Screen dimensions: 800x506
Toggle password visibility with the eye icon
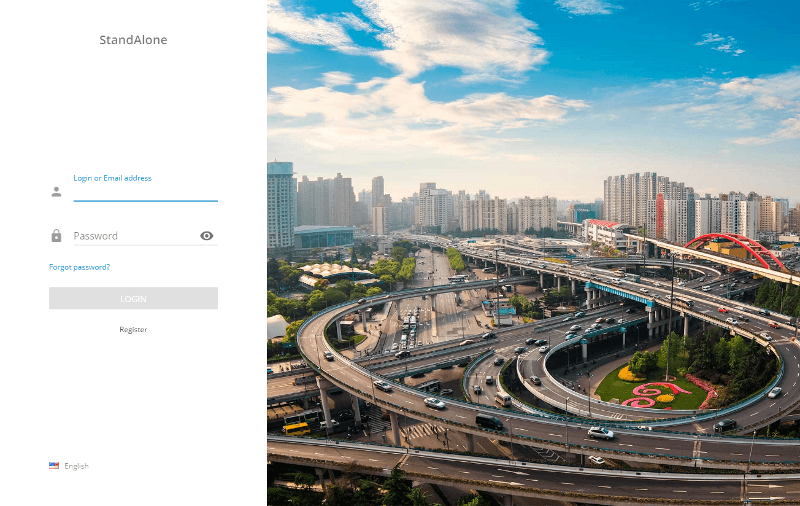tap(207, 236)
